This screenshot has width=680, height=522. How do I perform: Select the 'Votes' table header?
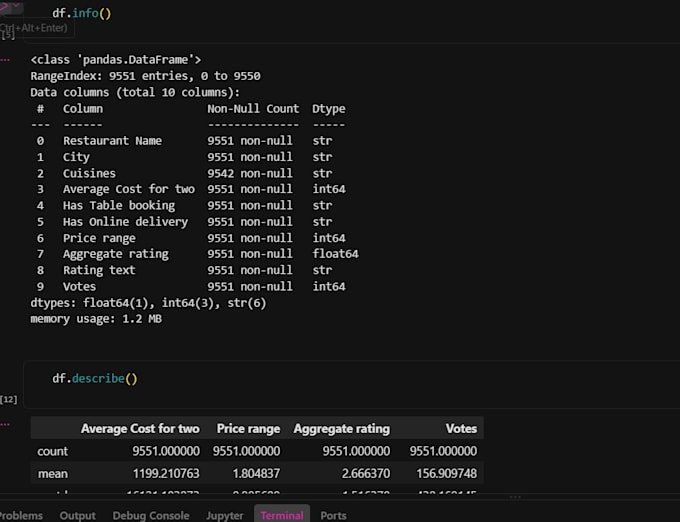point(461,428)
